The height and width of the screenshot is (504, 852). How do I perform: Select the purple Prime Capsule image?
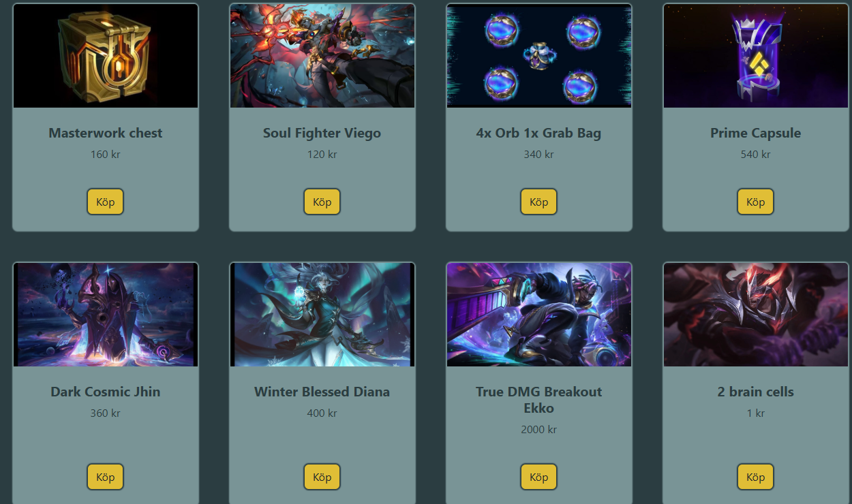[x=756, y=56]
